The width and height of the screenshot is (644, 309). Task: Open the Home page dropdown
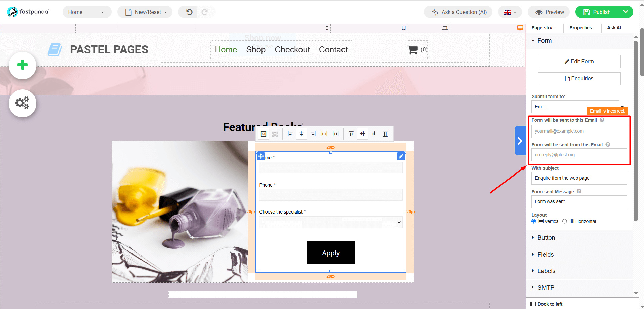coord(87,12)
